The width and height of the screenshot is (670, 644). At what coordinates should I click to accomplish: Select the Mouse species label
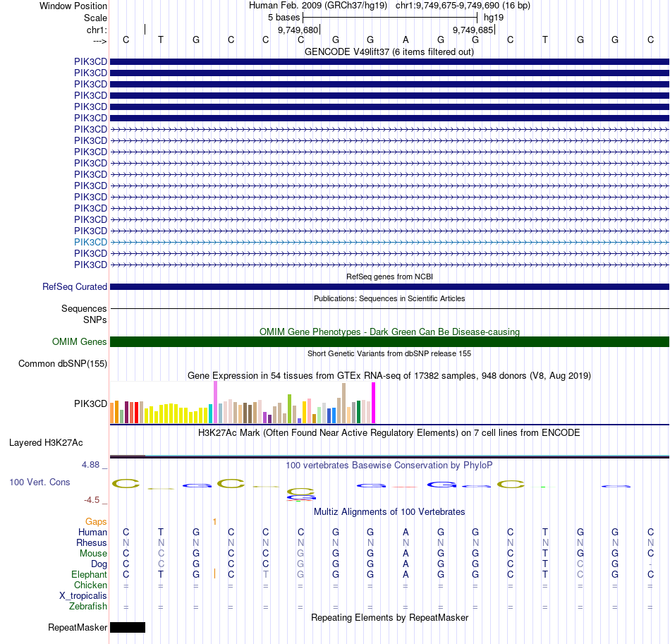tap(93, 554)
